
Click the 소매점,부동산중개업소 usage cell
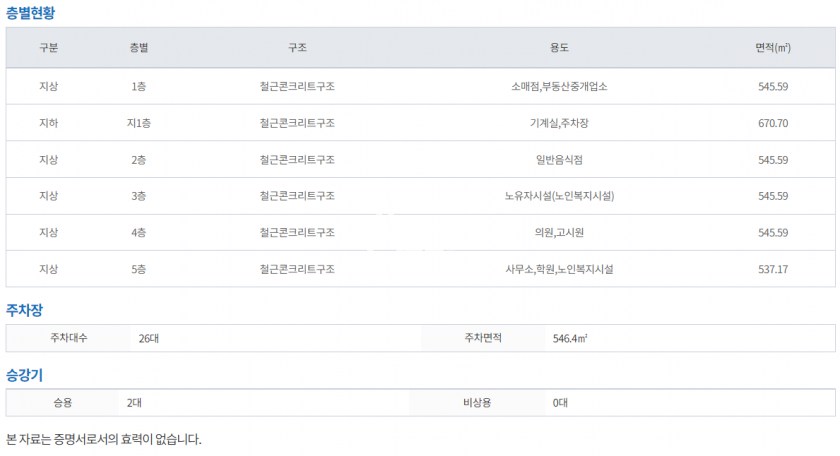[559, 86]
